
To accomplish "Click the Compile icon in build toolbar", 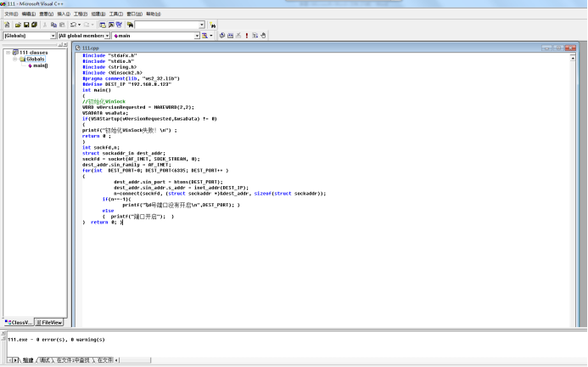I will tap(223, 36).
